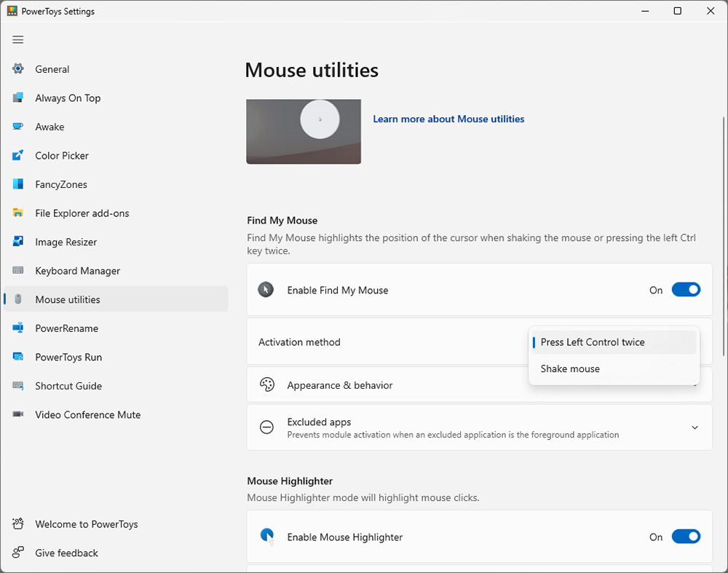Image resolution: width=728 pixels, height=573 pixels.
Task: Select the Color Picker sidebar icon
Action: click(x=17, y=155)
